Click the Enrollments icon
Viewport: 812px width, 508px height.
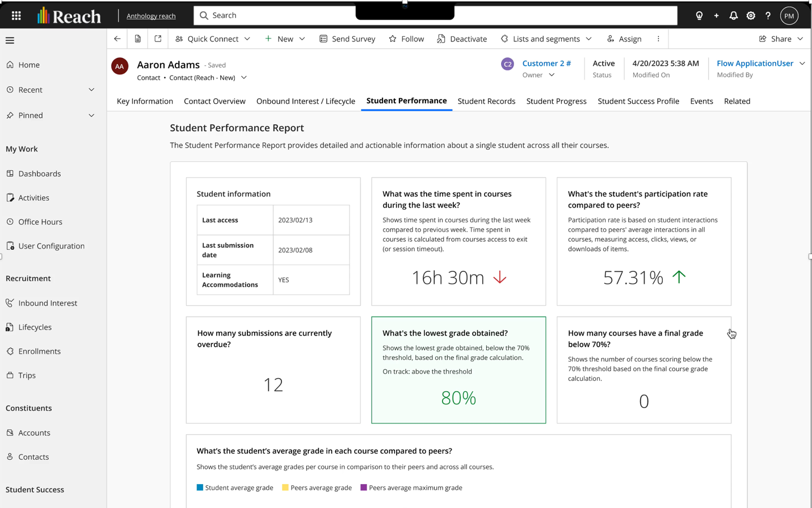(x=10, y=351)
